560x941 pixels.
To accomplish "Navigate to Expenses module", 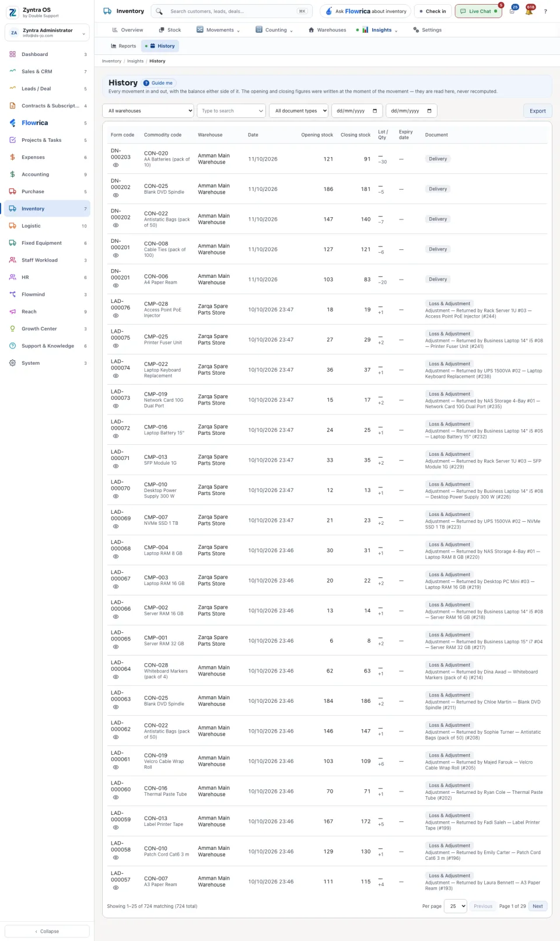I will [47, 157].
